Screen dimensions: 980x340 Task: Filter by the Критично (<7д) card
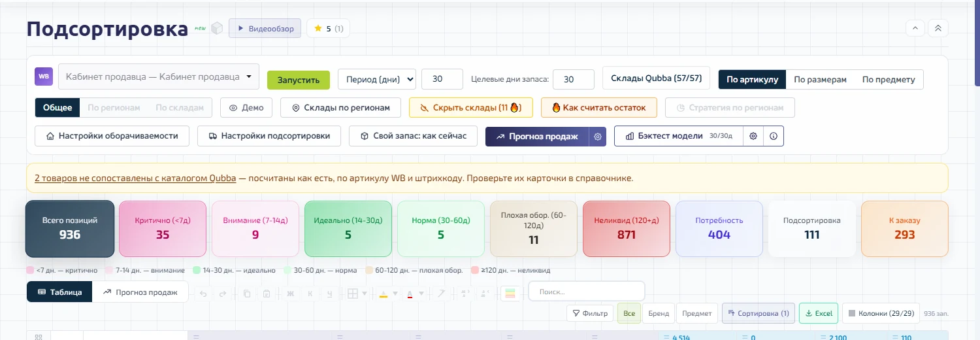point(163,228)
